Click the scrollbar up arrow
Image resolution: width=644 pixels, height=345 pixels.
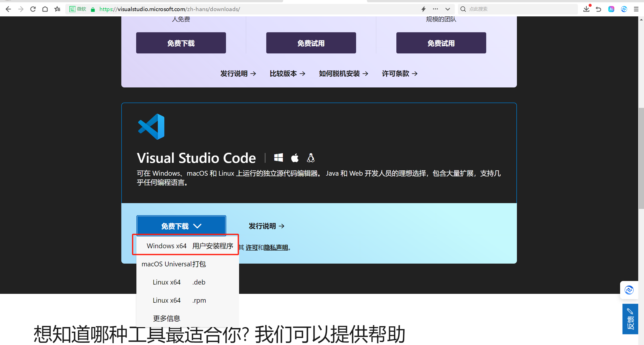coord(641,20)
